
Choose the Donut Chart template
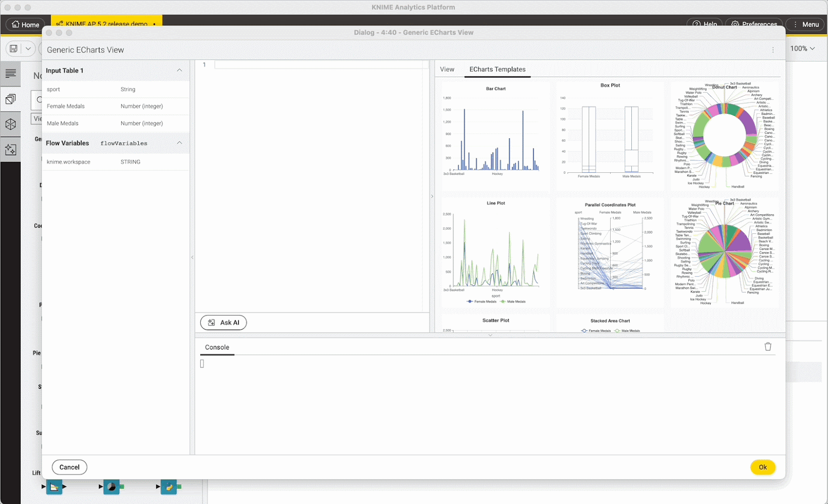point(724,136)
